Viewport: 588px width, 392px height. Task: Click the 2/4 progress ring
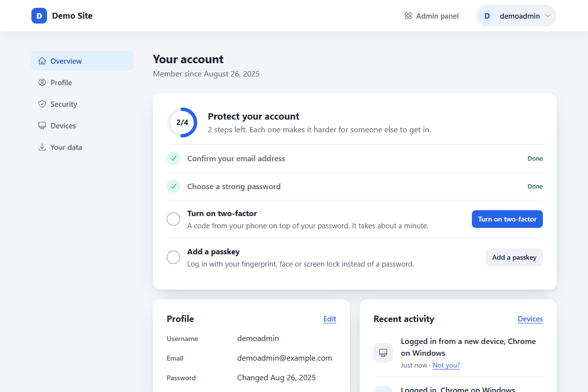coord(182,122)
